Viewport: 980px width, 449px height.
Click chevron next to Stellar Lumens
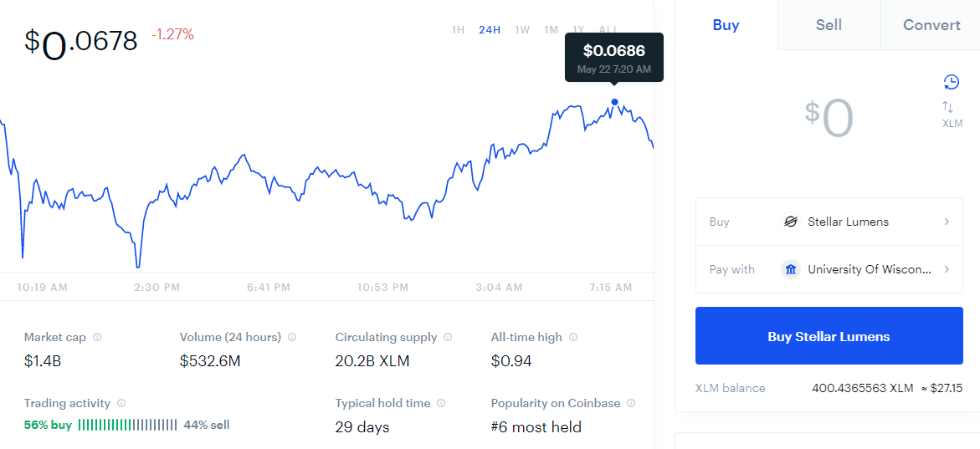947,222
